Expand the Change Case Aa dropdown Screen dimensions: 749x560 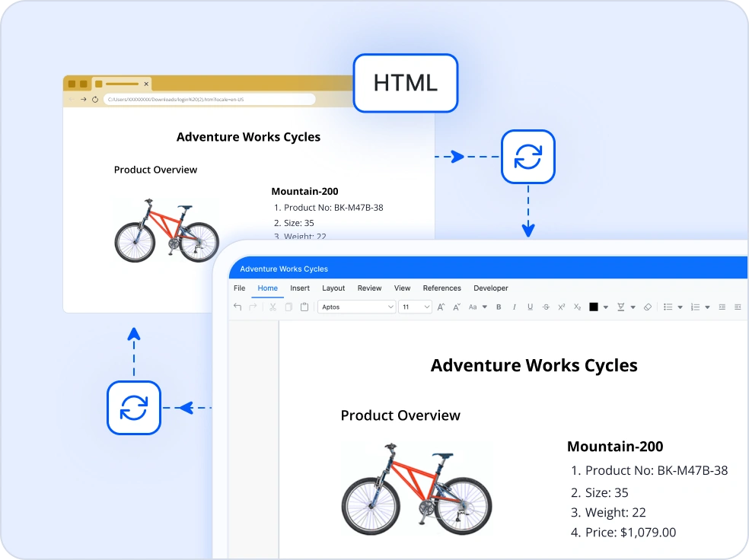pyautogui.click(x=477, y=307)
